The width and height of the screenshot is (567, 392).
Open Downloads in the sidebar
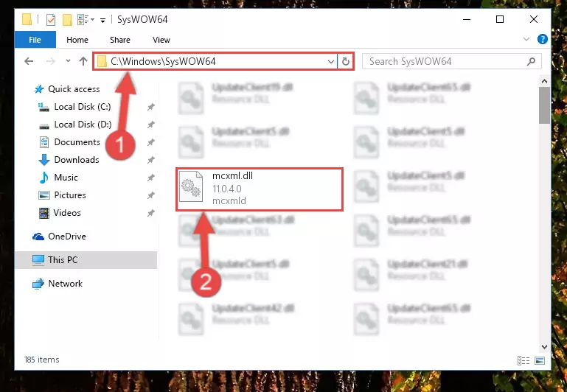(x=76, y=160)
